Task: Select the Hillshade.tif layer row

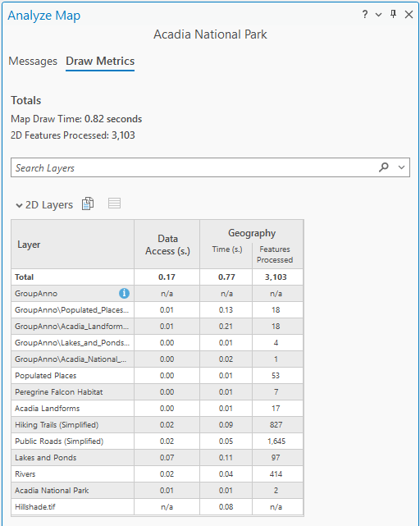Action: click(x=157, y=507)
